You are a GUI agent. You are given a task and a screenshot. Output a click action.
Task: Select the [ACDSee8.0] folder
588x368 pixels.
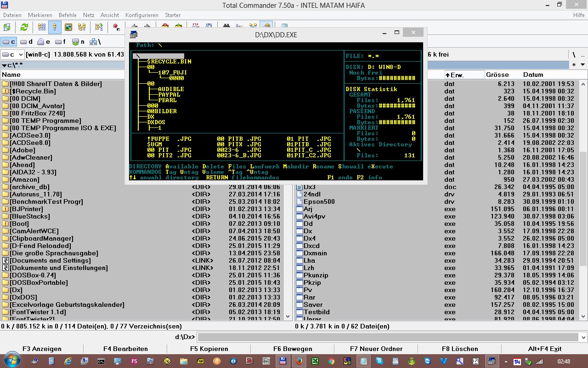(30, 143)
